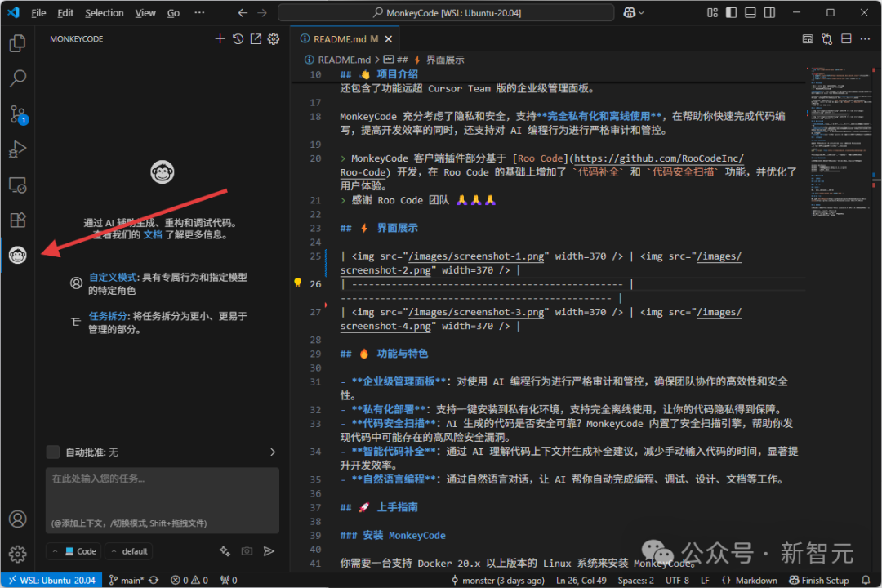This screenshot has height=588, width=882.
Task: Send task with paper plane icon
Action: coord(269,551)
